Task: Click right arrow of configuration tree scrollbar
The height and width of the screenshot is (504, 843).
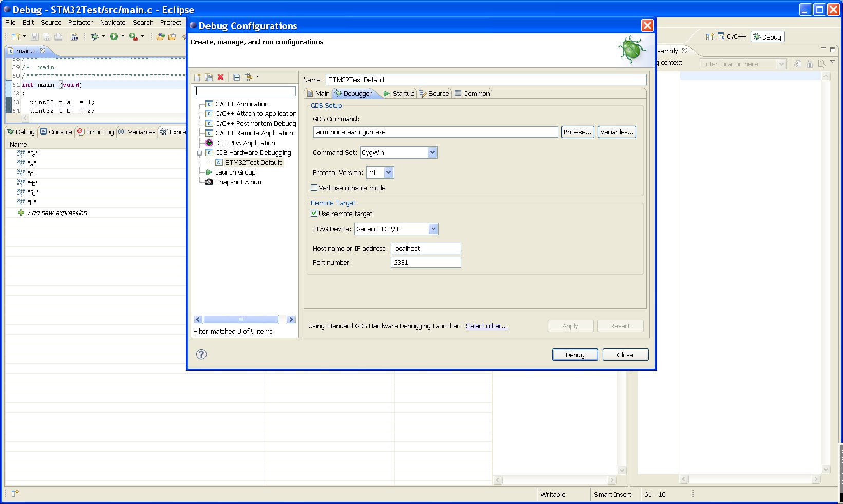Action: point(291,320)
